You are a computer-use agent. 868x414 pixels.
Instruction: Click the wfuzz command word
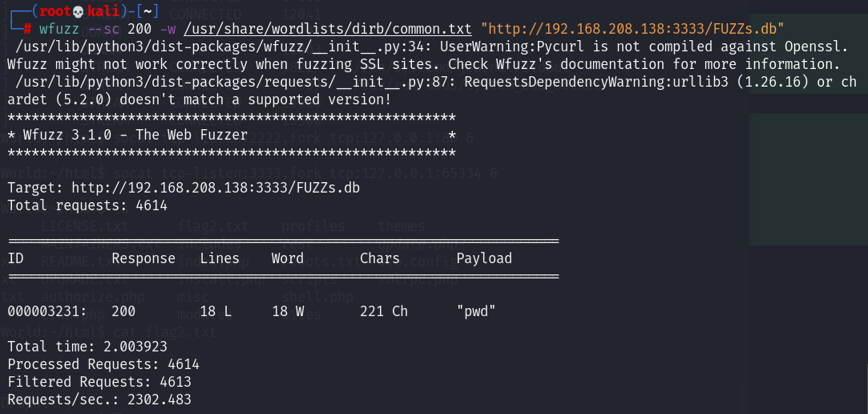coord(59,30)
